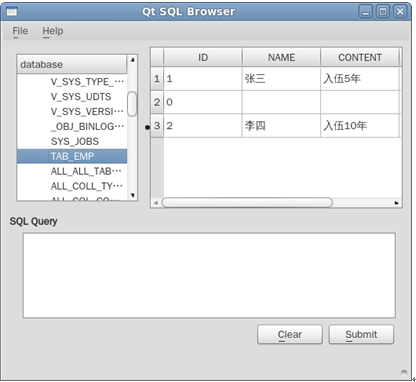The image size is (416, 382).
Task: Click the CONTENT column header
Action: pyautogui.click(x=360, y=57)
